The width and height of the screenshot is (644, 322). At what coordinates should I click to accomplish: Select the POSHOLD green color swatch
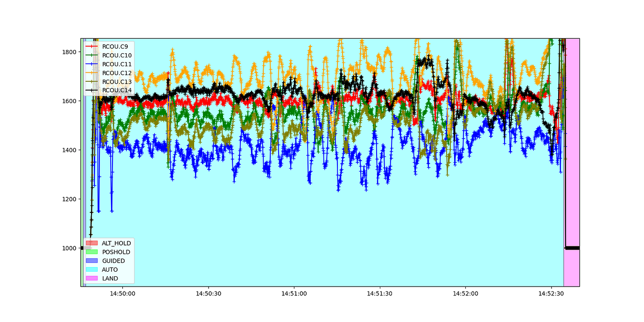pos(92,252)
